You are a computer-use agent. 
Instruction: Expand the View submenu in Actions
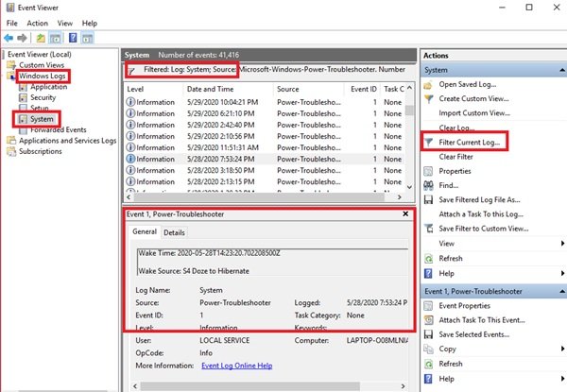558,243
